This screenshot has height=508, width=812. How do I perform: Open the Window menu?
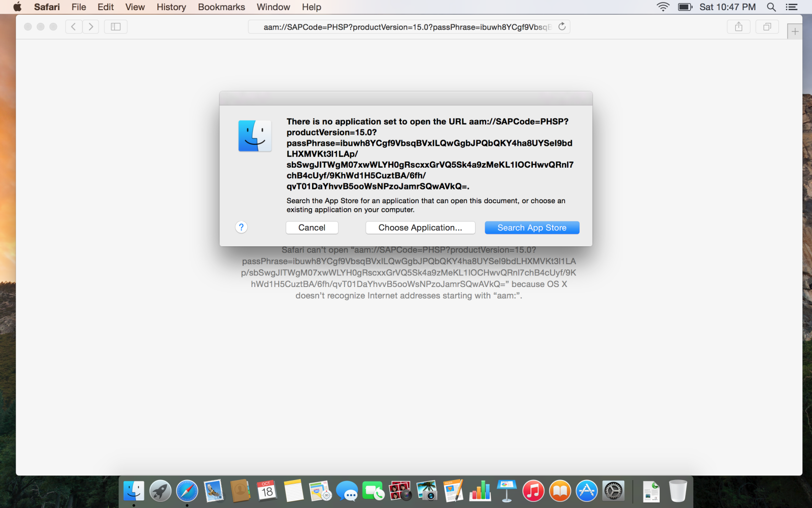pos(273,7)
